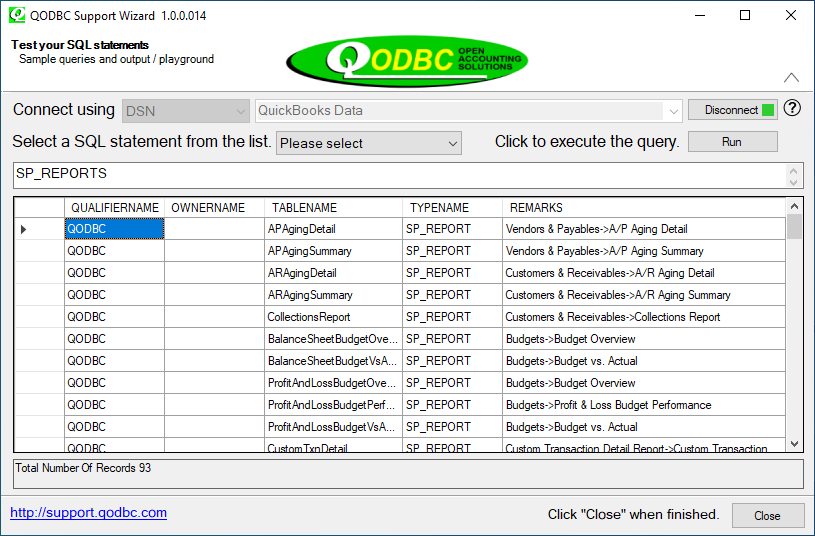The height and width of the screenshot is (536, 815).
Task: Open the QuickBooks Data source dropdown
Action: pos(468,111)
